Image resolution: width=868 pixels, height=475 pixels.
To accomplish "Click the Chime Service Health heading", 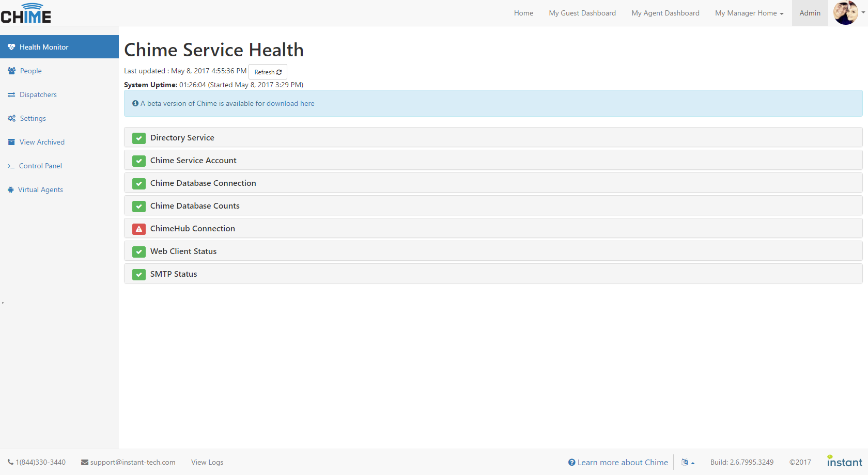I will 214,50.
